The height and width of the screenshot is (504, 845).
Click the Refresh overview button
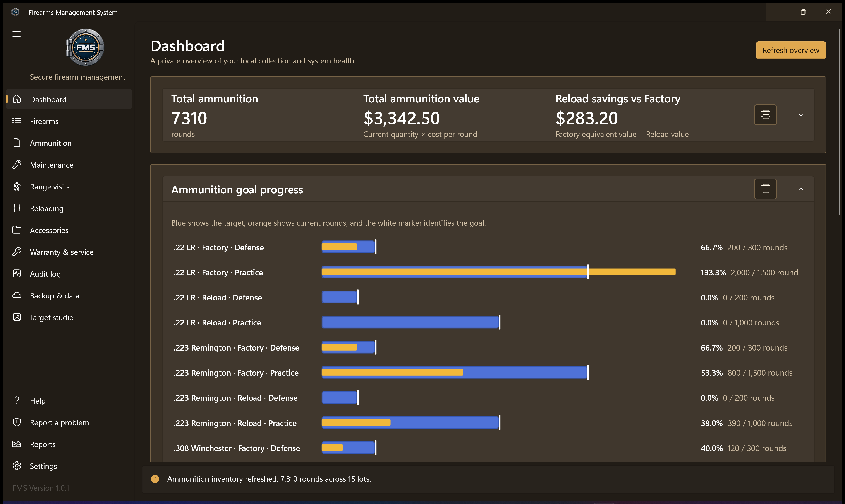pos(791,50)
